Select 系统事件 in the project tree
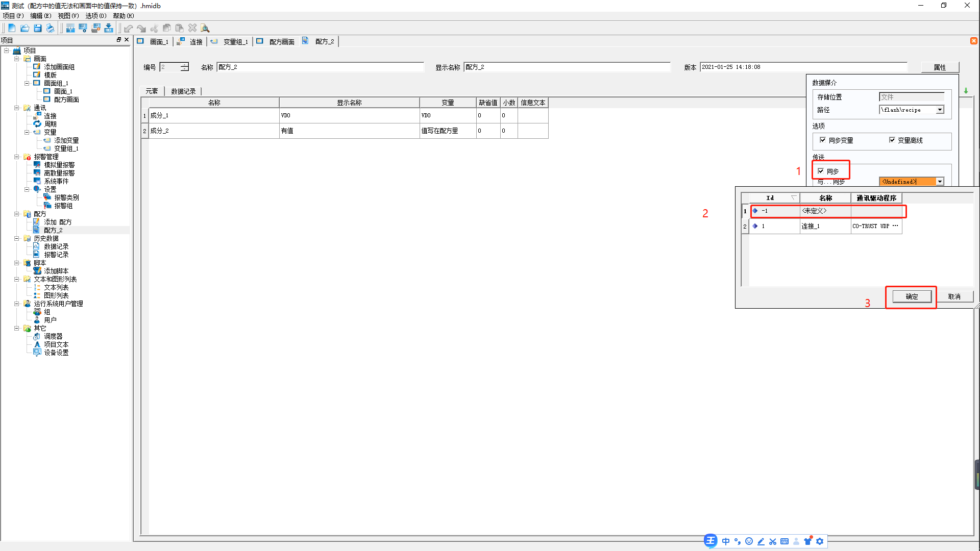The width and height of the screenshot is (980, 551). (x=56, y=181)
